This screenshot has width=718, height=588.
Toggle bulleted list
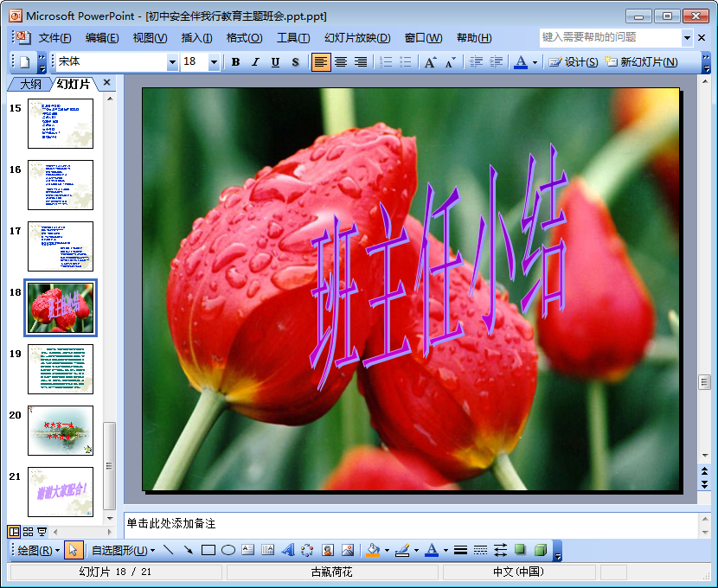(x=406, y=61)
